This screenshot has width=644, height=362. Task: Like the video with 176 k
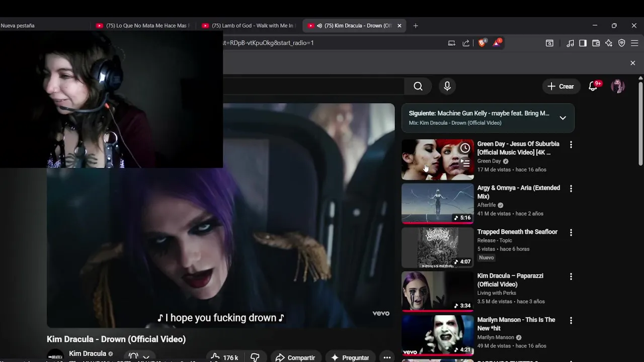point(224,357)
